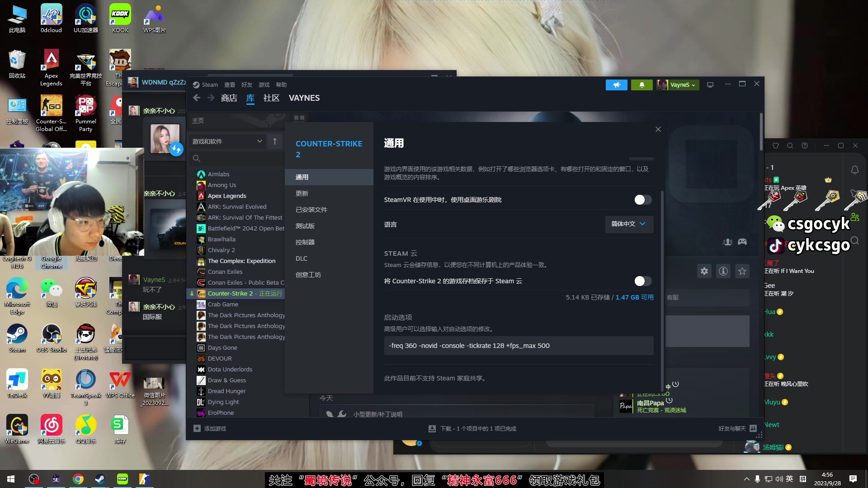Screen dimensions: 868x488
Task: Click the library sort up-arrow button
Action: pos(274,141)
